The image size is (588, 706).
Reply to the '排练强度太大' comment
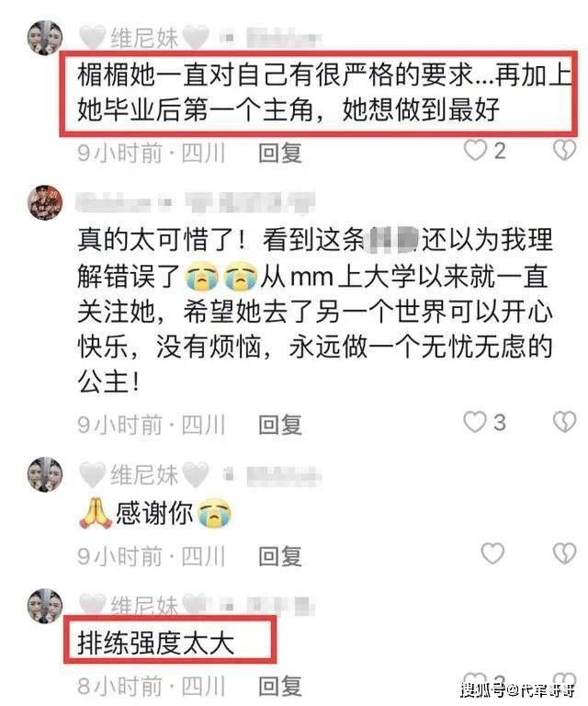point(280,687)
